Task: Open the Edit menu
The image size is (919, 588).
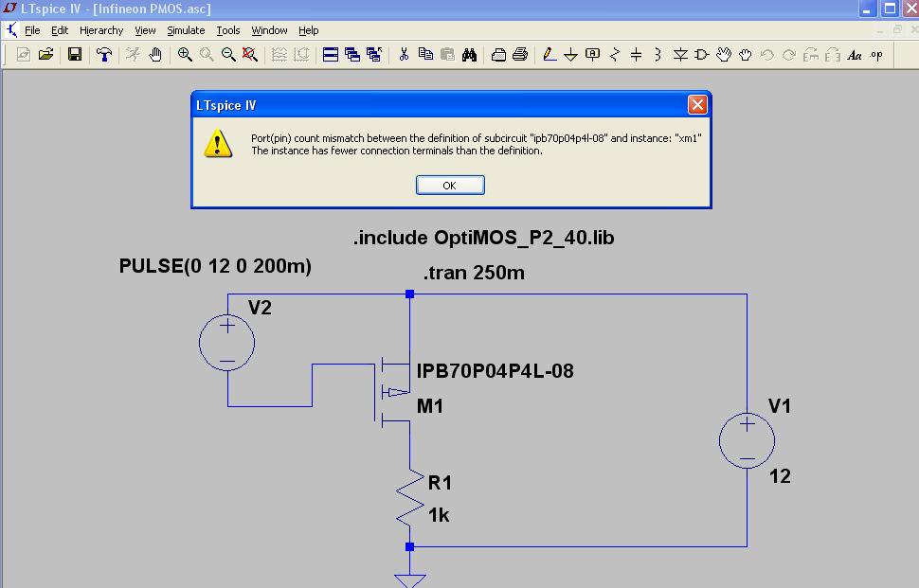Action: point(60,30)
